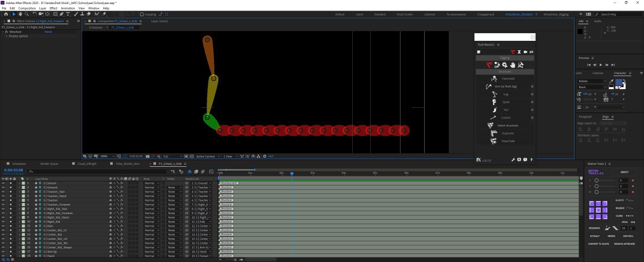Open parent dropdown of S | Kids layer
This screenshot has height=262, width=644.
click(201, 226)
